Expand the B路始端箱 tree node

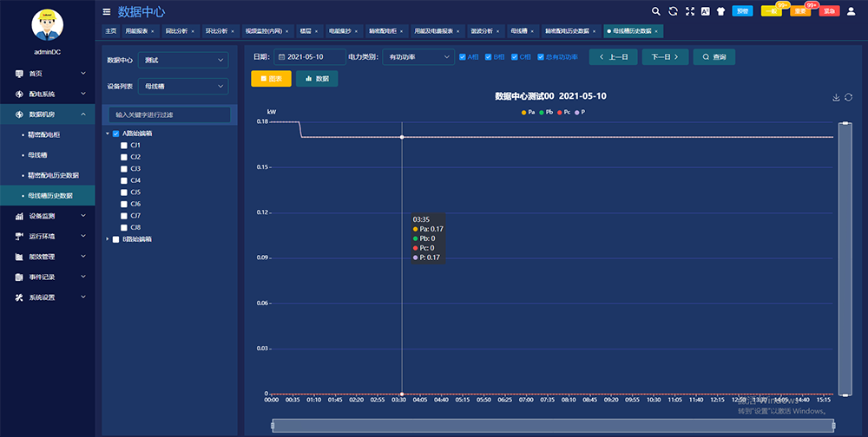click(108, 239)
